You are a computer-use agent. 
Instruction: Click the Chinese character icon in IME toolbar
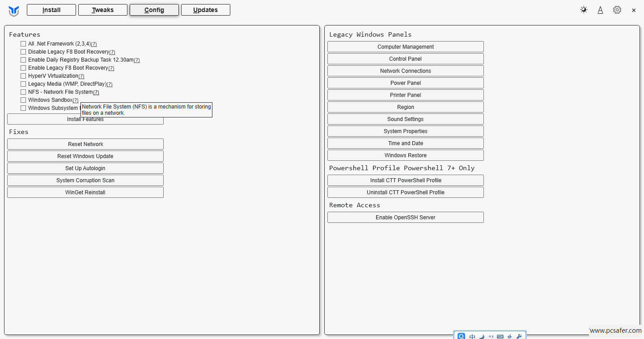[x=472, y=336]
